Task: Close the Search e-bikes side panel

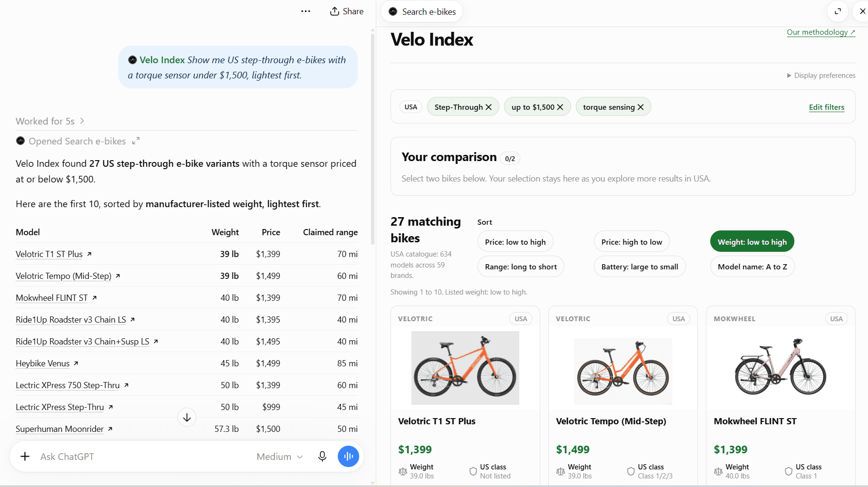Action: [862, 11]
